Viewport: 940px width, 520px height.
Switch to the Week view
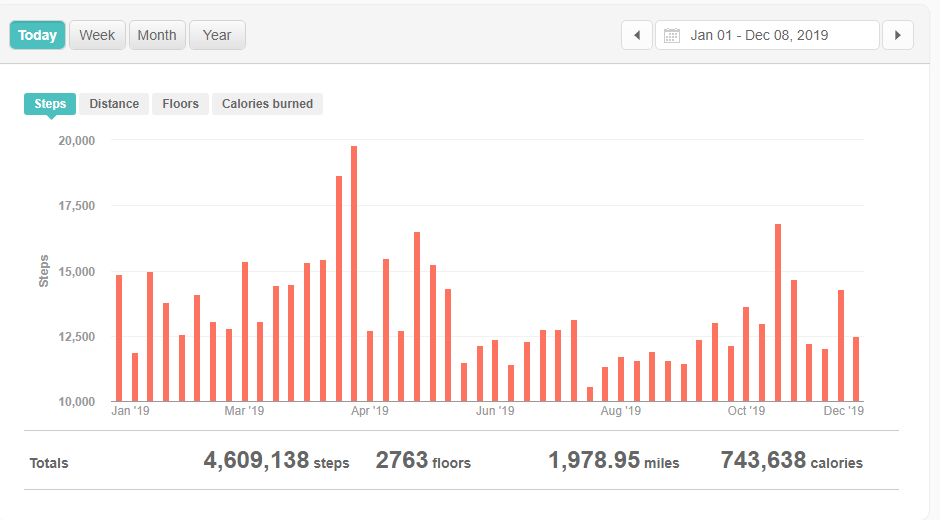[x=97, y=35]
